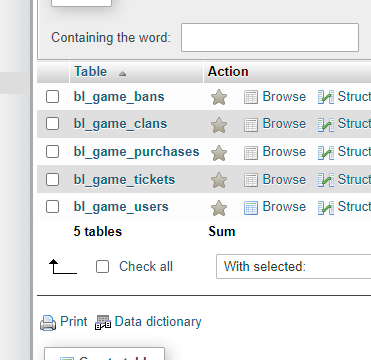Click star icon beside bl_game_tickets
371x360 pixels.
pos(219,180)
